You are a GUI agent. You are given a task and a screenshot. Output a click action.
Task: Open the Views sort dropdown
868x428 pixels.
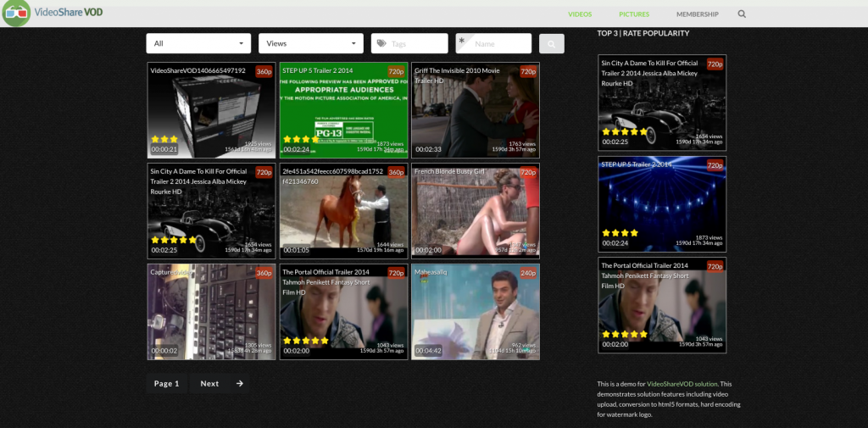click(310, 44)
